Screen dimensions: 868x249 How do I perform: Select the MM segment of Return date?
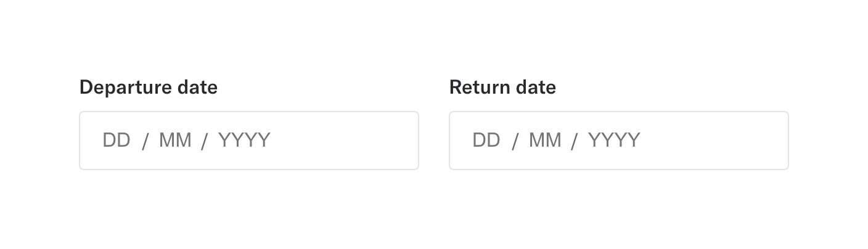point(545,141)
